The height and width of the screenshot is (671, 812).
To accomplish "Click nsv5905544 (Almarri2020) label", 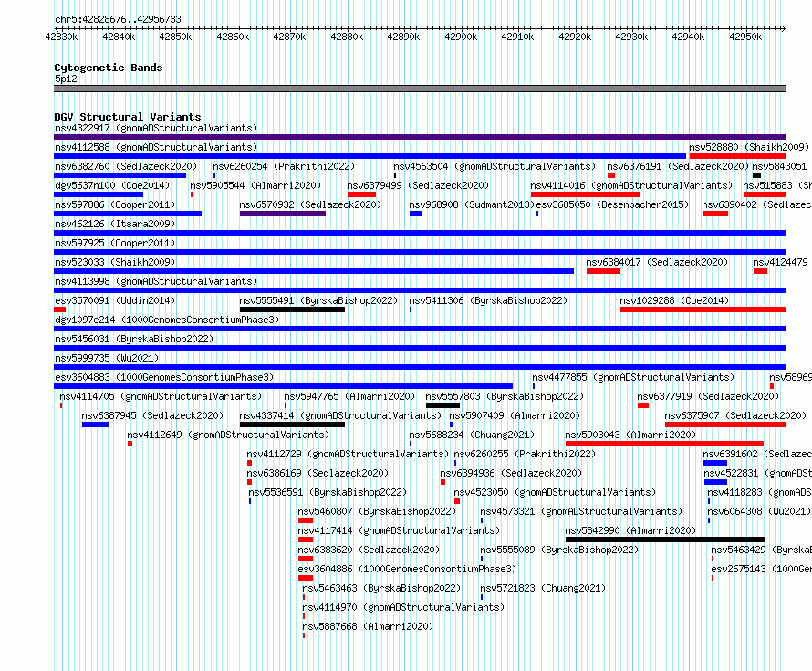I will point(255,185).
